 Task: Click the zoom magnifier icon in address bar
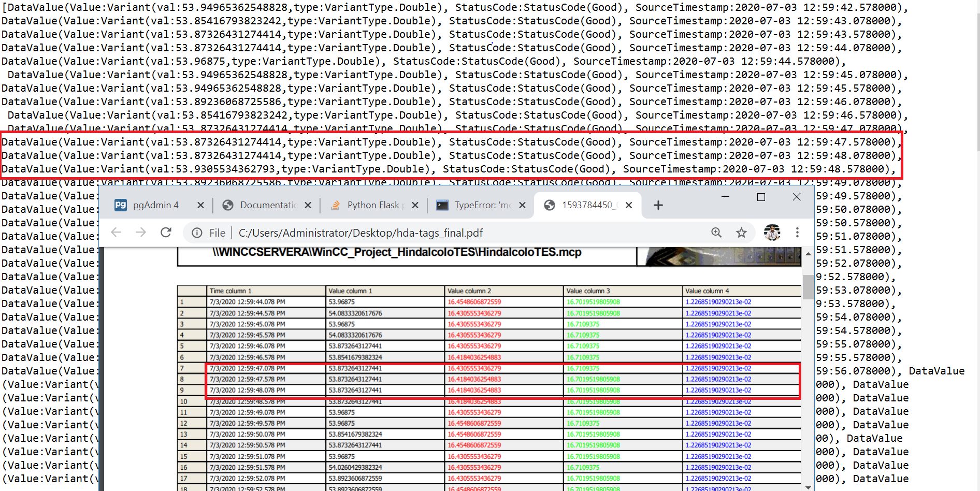pos(716,232)
